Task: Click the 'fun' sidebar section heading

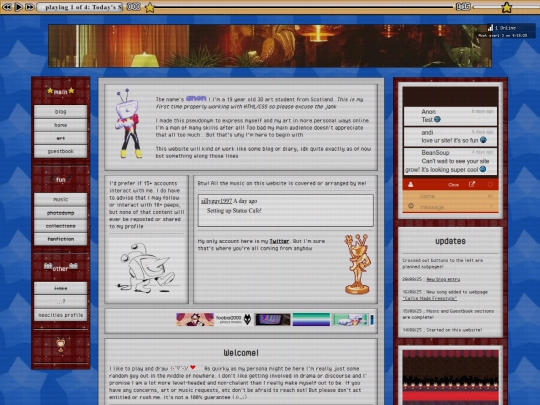Action: coord(61,179)
